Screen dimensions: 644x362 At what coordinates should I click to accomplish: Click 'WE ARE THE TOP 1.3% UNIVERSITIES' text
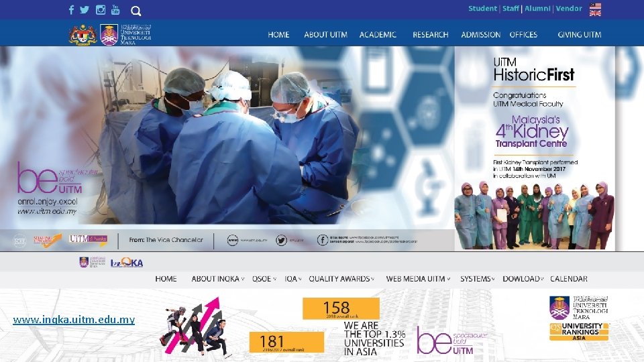point(374,339)
